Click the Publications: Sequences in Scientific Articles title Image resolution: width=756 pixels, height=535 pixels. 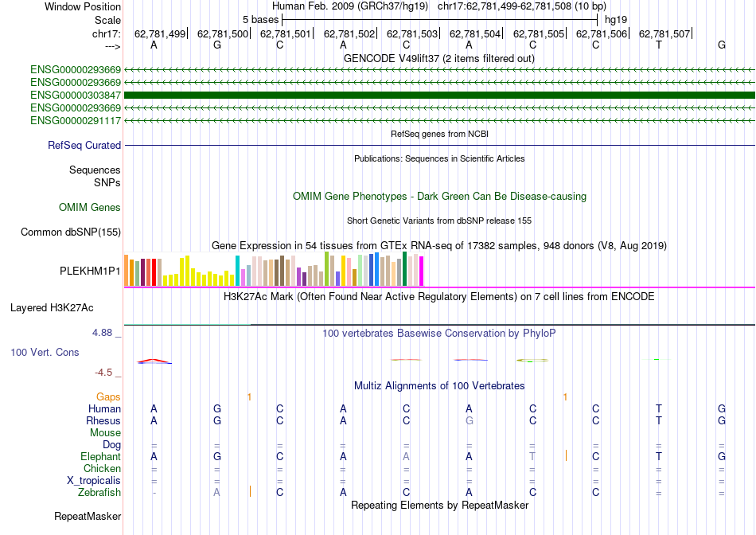[439, 158]
